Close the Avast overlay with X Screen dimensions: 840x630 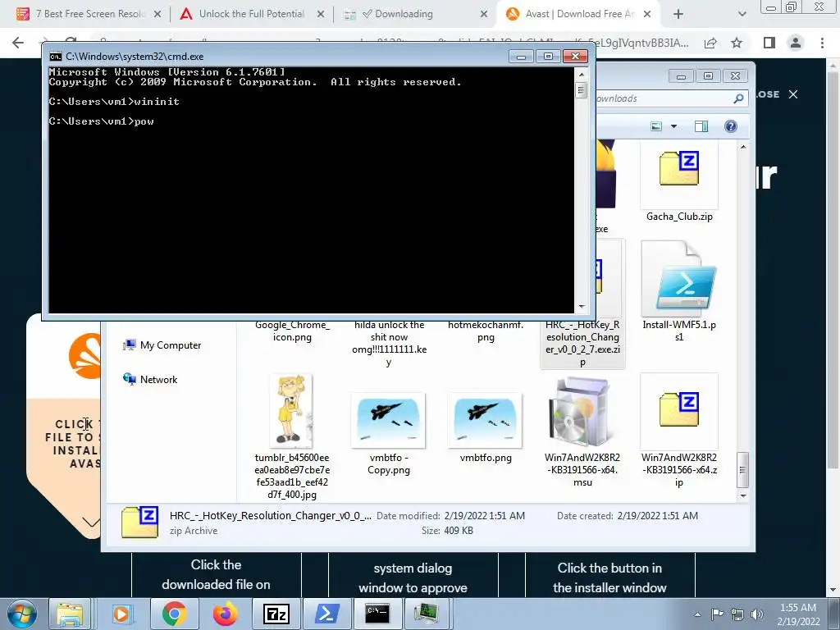click(x=793, y=94)
